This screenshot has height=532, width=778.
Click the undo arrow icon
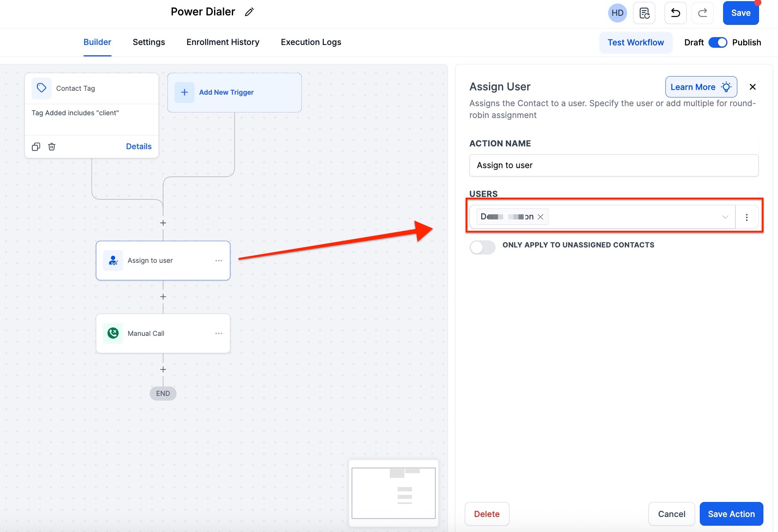coord(675,13)
